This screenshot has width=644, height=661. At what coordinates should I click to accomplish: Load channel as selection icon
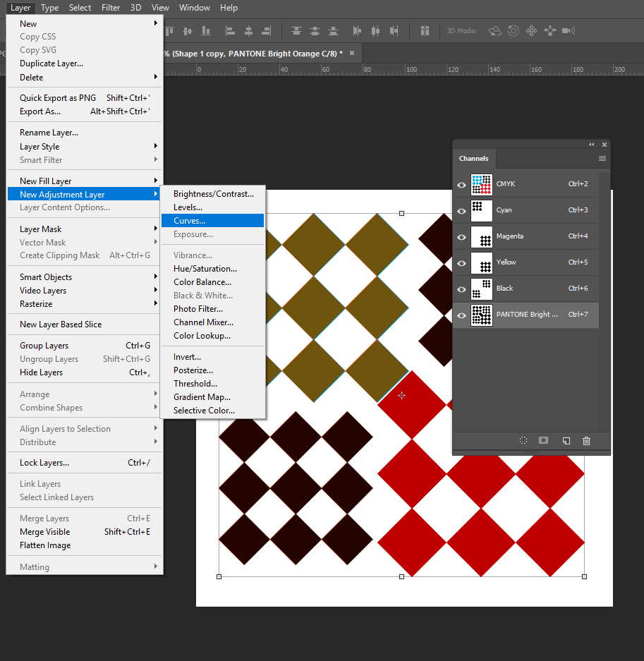(523, 440)
